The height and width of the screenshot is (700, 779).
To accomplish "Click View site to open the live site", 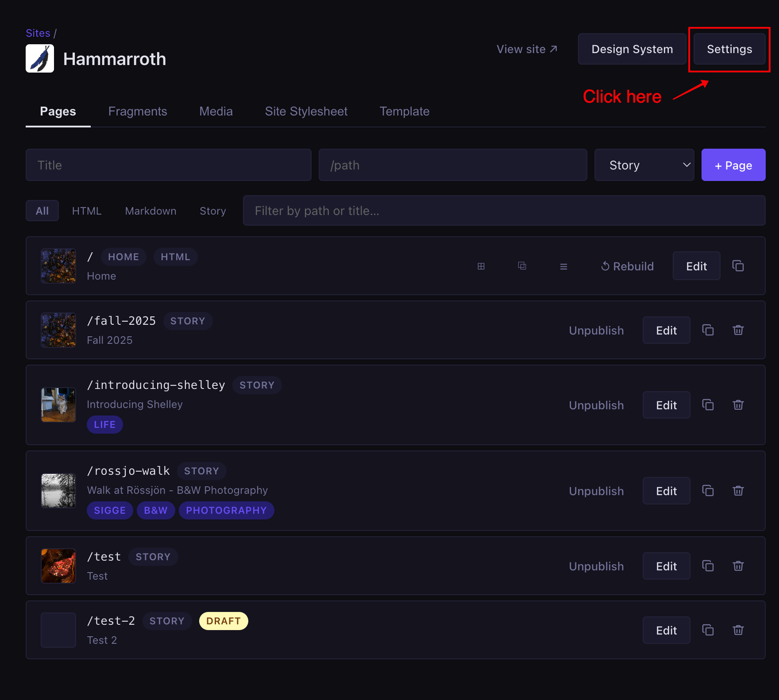I will pyautogui.click(x=527, y=49).
